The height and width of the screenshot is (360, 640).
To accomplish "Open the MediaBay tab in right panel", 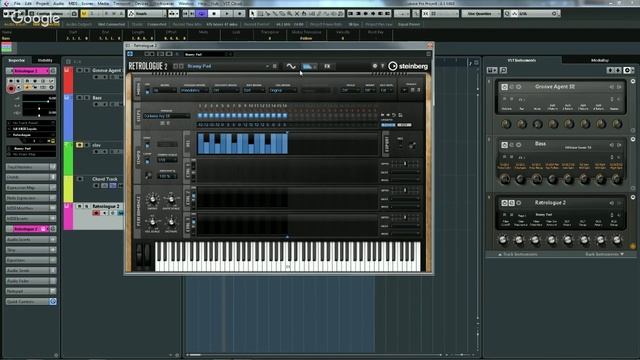I will pyautogui.click(x=599, y=60).
